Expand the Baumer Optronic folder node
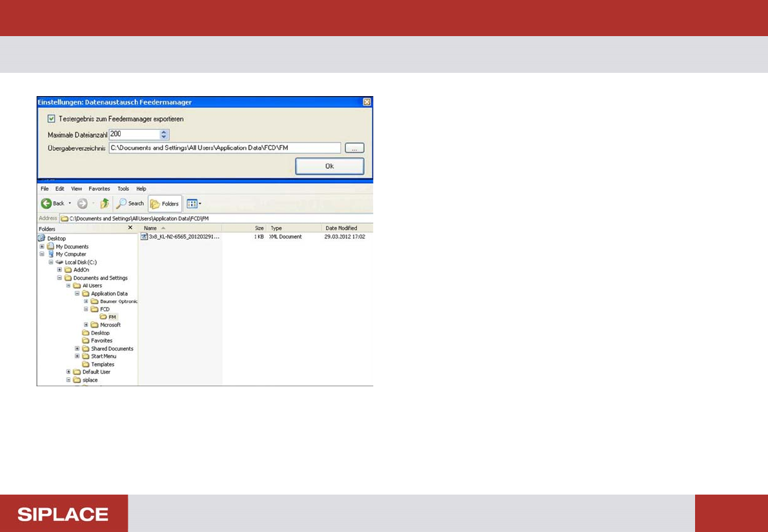The image size is (768, 532). coord(86,302)
